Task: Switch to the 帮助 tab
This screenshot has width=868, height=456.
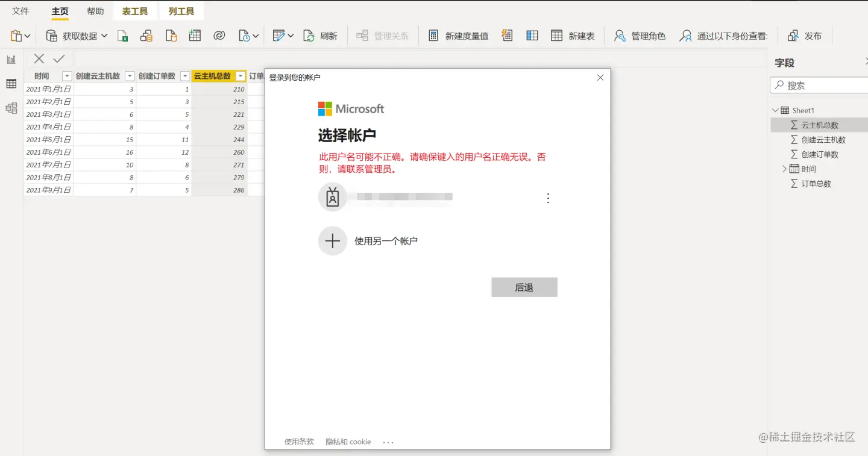Action: (x=95, y=11)
